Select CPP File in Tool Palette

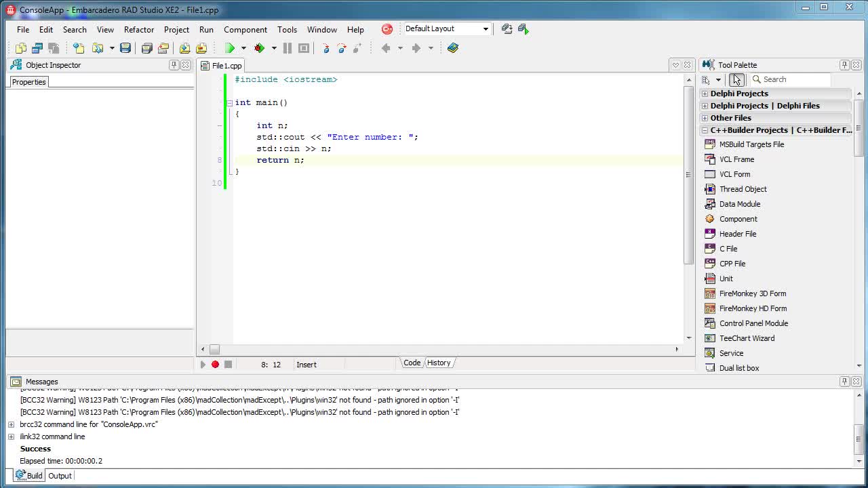point(732,264)
